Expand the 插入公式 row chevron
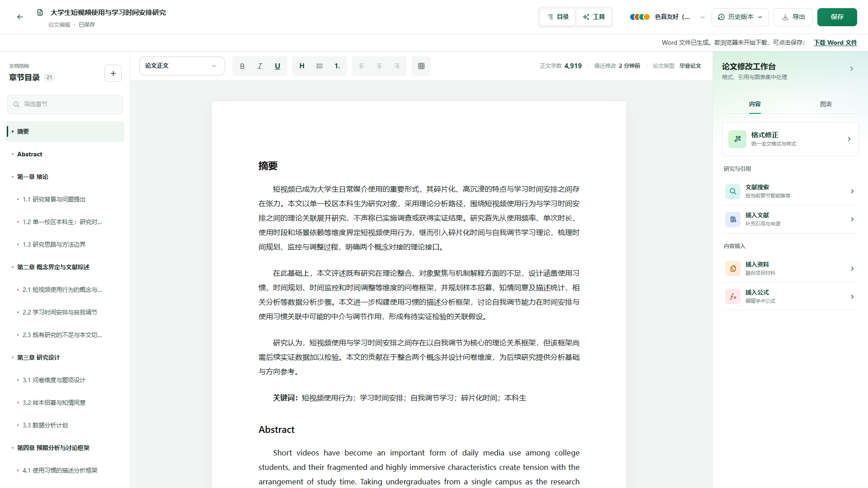Screen dimensions: 868x488 (x=852, y=297)
